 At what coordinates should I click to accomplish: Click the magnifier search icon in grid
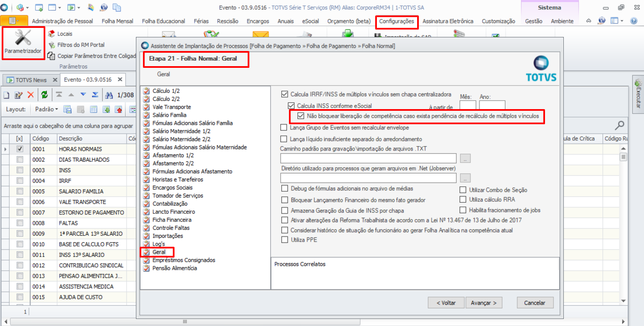[x=620, y=126]
